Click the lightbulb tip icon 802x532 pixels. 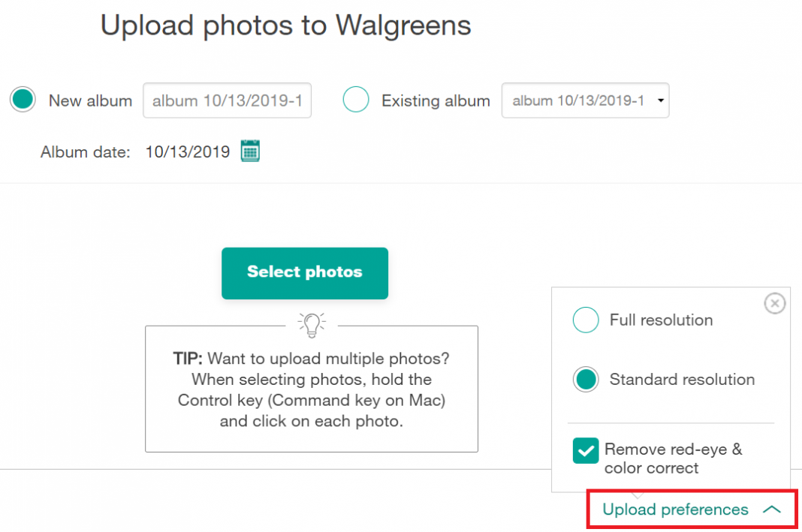coord(311,323)
